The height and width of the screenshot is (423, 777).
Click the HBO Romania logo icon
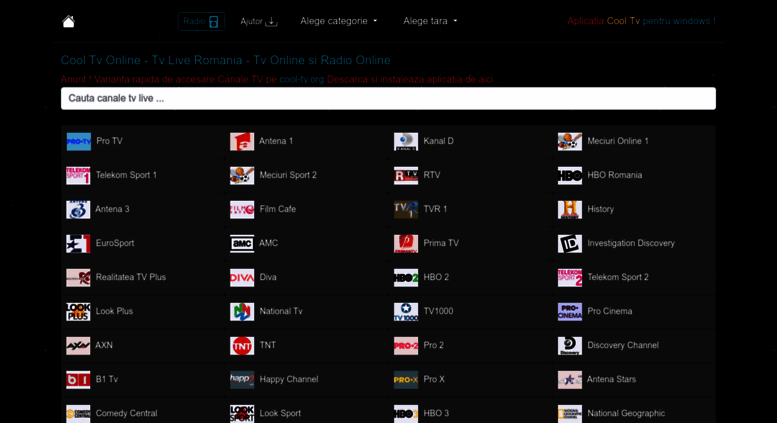tap(570, 175)
